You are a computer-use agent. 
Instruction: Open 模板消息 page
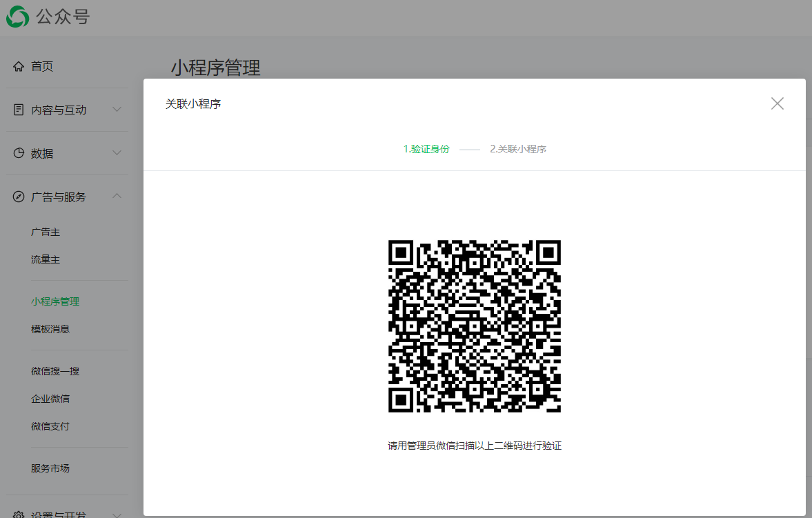point(50,329)
